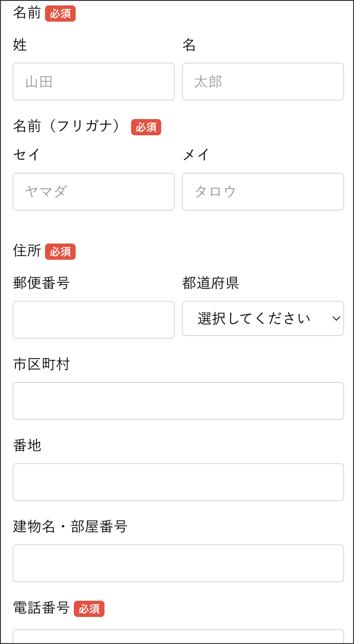Image resolution: width=354 pixels, height=644 pixels.
Task: Click the 郵便番号 postal code input
Action: point(94,320)
